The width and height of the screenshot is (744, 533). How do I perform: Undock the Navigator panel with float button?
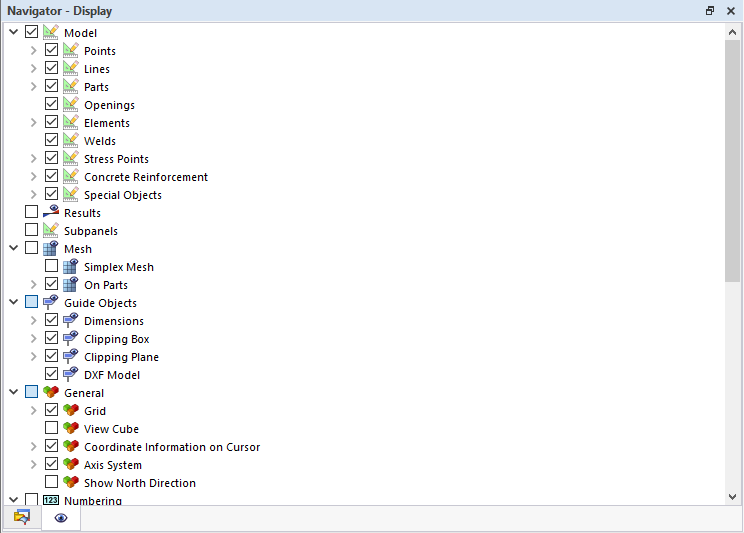[x=710, y=10]
